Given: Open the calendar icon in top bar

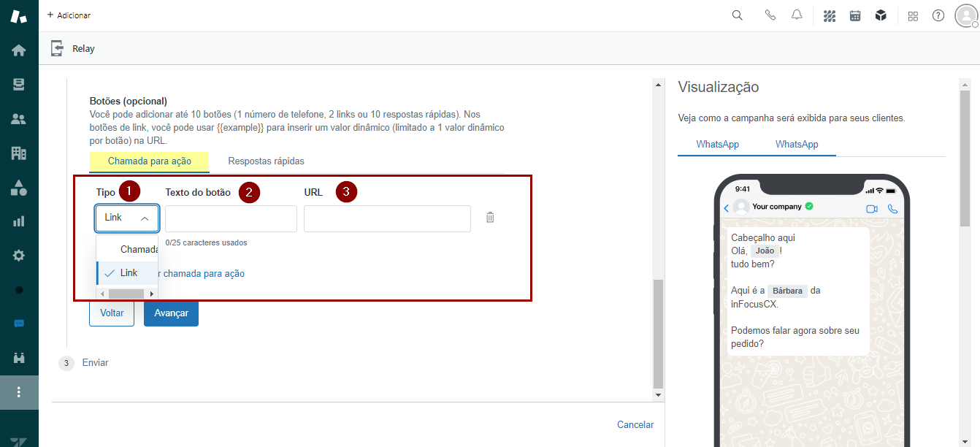Looking at the screenshot, I should tap(855, 15).
